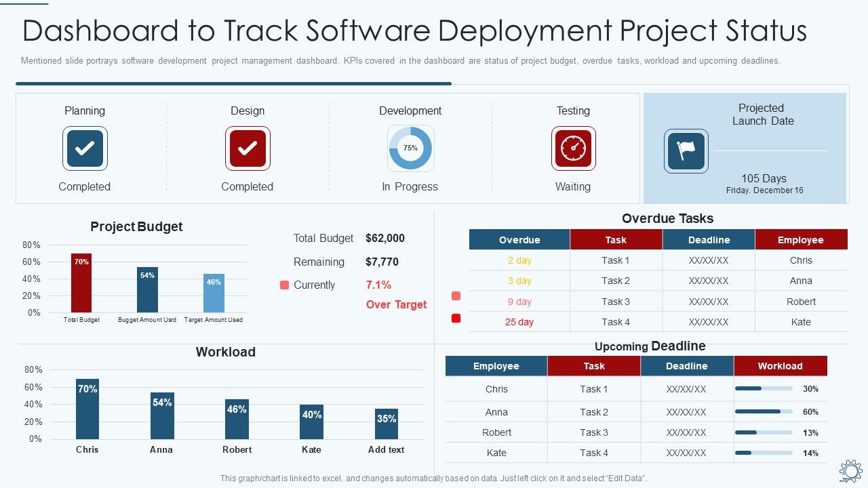Click the '$7,770' Remaining value
The image size is (868, 488).
382,262
